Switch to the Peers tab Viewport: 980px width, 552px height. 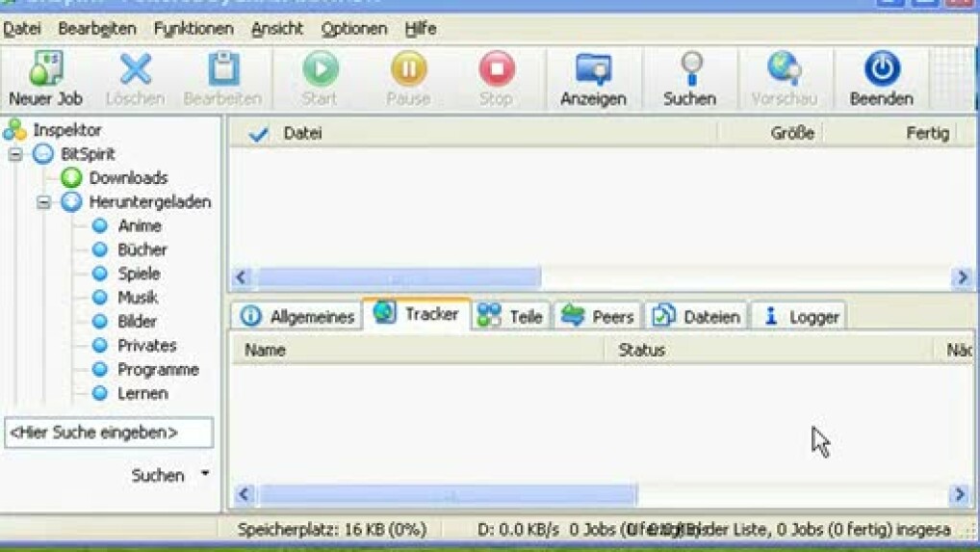click(x=598, y=316)
